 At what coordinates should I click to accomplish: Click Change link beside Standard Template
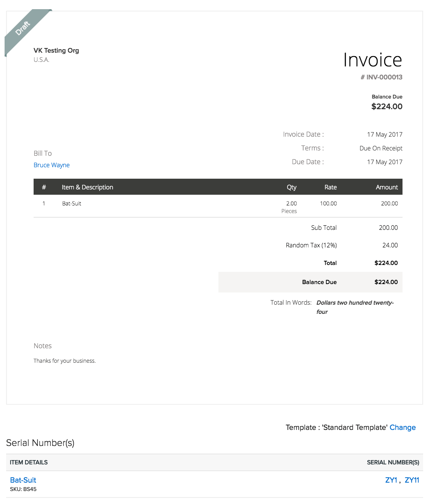(x=402, y=427)
